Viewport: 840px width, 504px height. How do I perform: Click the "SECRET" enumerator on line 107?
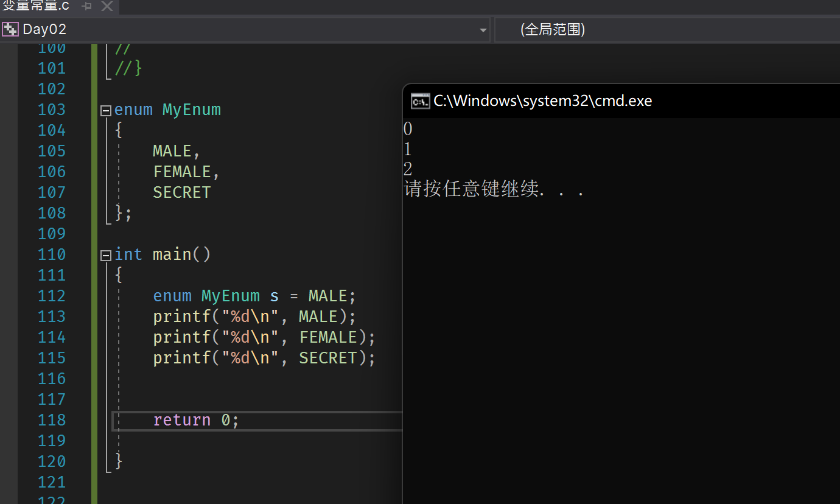click(182, 192)
